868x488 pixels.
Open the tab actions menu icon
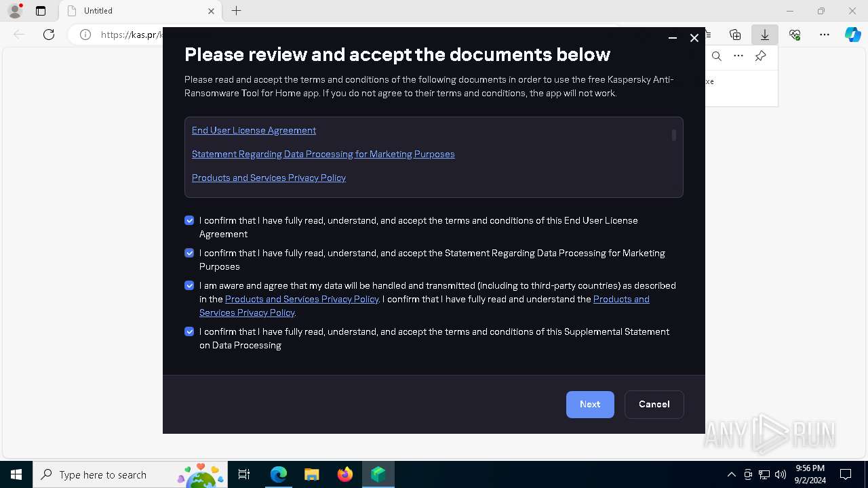[41, 11]
